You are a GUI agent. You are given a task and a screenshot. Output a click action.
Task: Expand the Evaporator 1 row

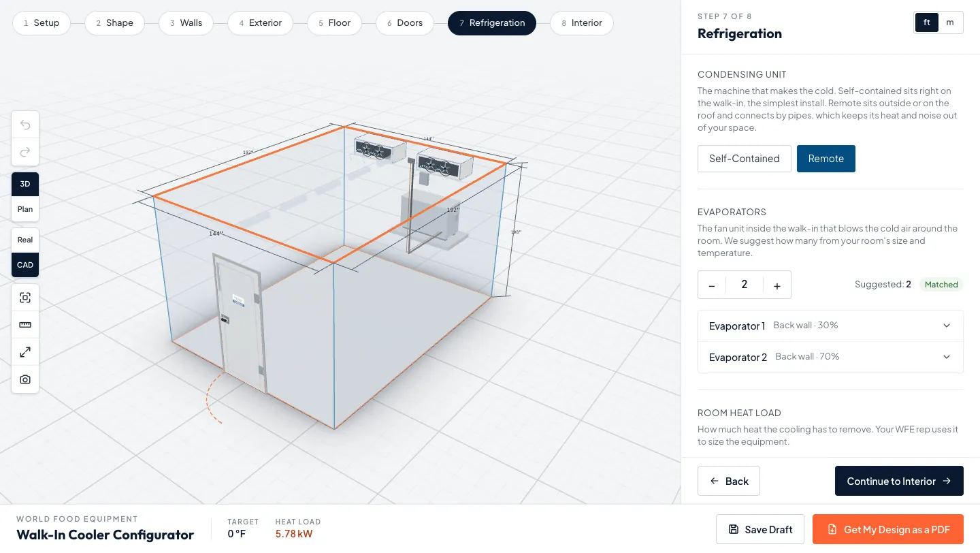tap(830, 326)
